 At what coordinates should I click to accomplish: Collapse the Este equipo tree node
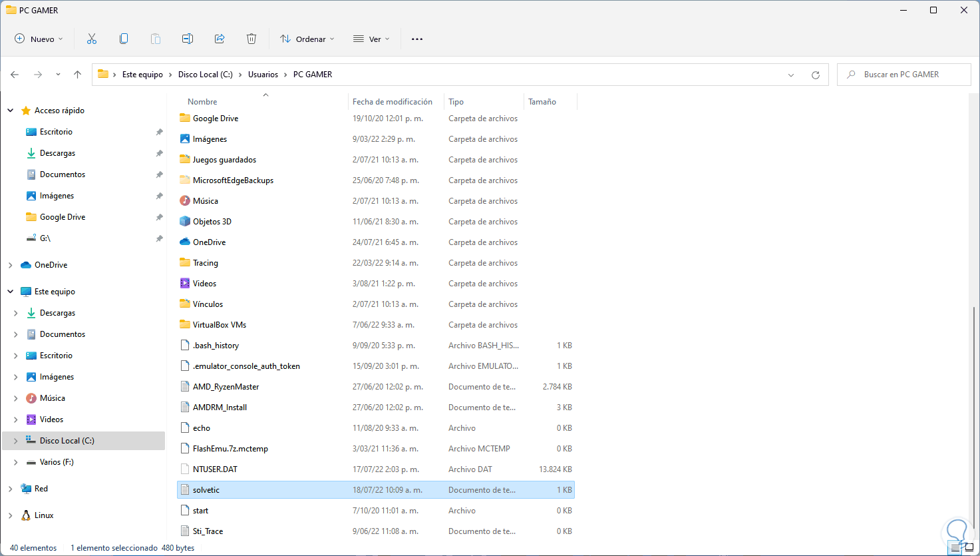11,292
